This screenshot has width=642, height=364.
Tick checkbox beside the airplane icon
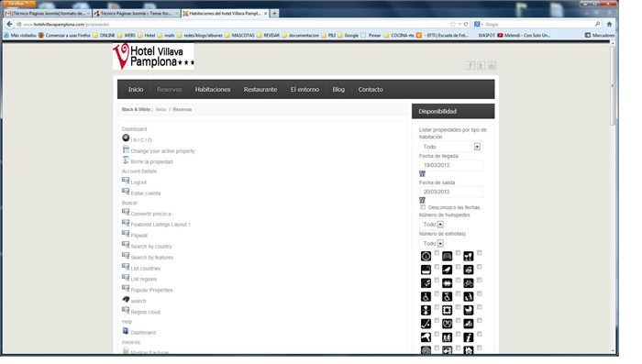pos(459,267)
